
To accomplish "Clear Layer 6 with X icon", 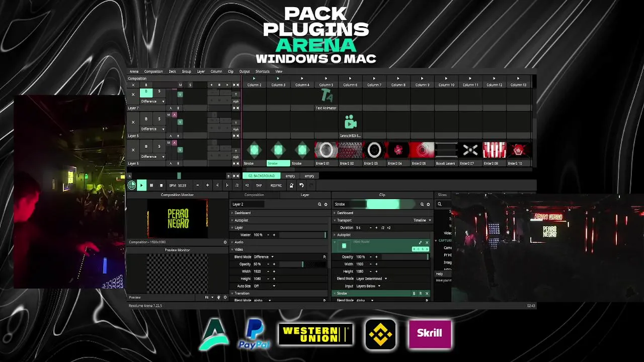I will click(x=133, y=122).
